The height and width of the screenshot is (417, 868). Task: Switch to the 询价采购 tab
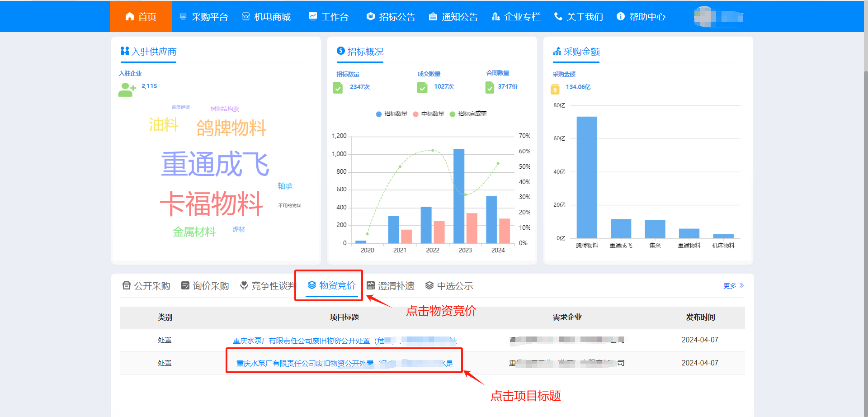click(205, 286)
